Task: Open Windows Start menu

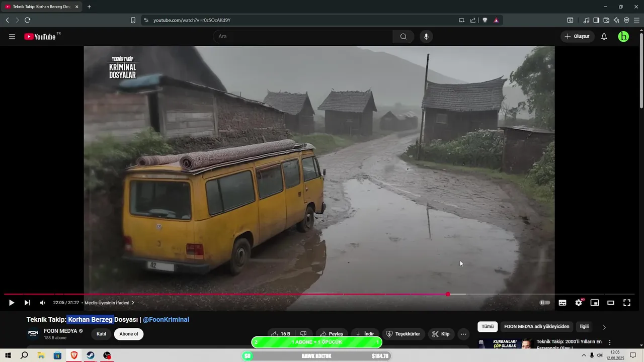Action: coord(8,355)
